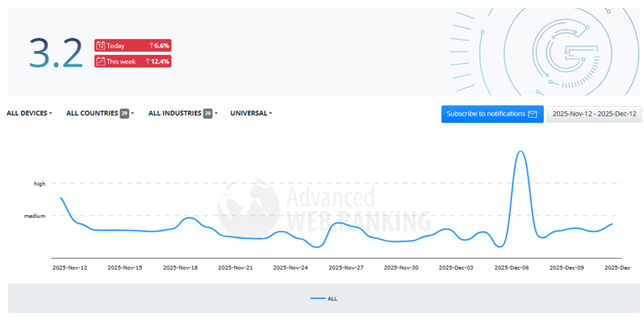Click the Today 6.6% change badge
The width and height of the screenshot is (644, 318).
[x=132, y=46]
